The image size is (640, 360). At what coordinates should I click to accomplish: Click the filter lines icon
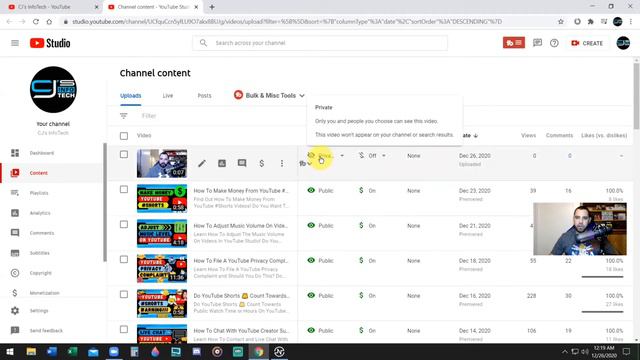click(124, 116)
